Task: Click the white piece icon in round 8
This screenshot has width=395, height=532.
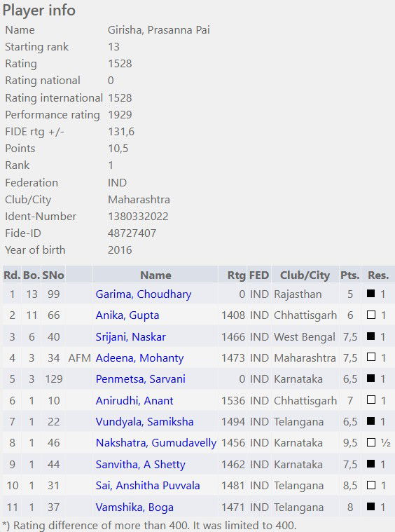Action: [x=371, y=442]
